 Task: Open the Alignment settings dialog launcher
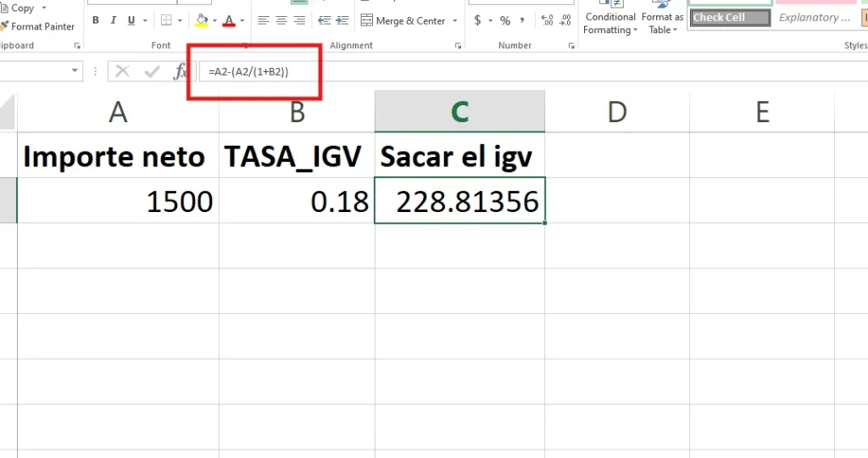point(458,46)
